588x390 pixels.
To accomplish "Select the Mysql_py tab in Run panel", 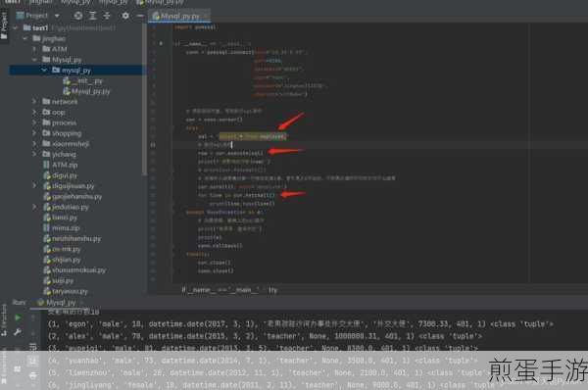I will pyautogui.click(x=57, y=302).
